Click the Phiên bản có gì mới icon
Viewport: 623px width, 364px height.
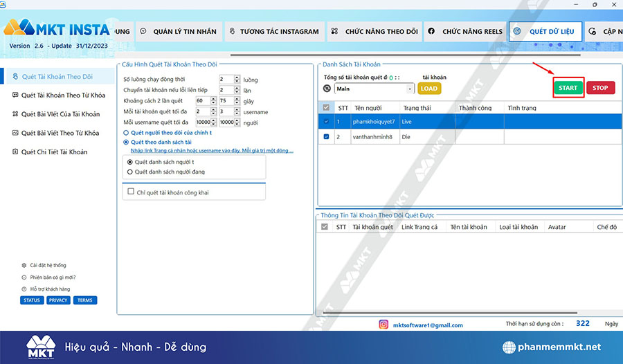[x=24, y=277]
